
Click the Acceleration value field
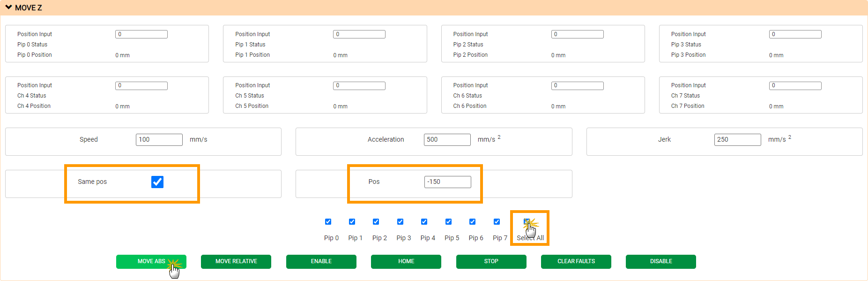447,140
